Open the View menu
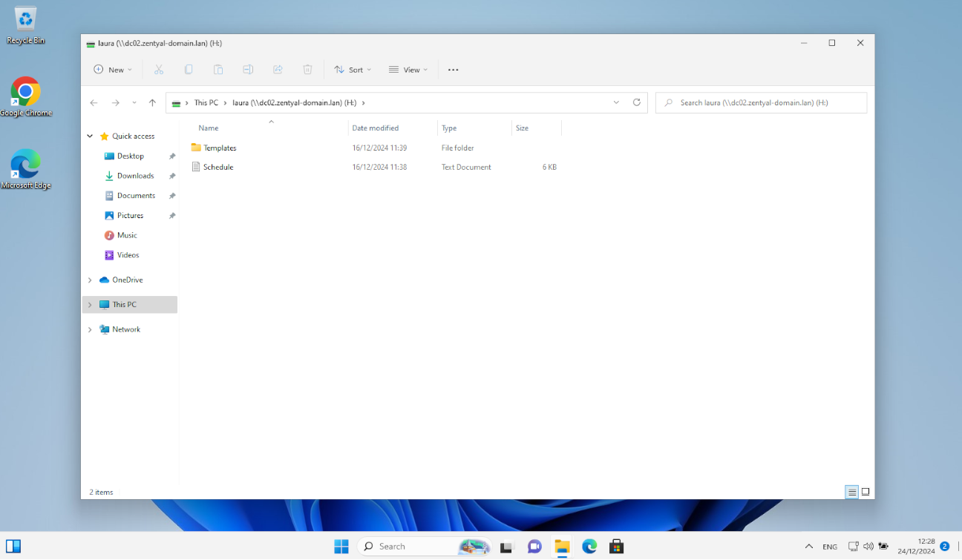The width and height of the screenshot is (962, 560). (x=408, y=69)
